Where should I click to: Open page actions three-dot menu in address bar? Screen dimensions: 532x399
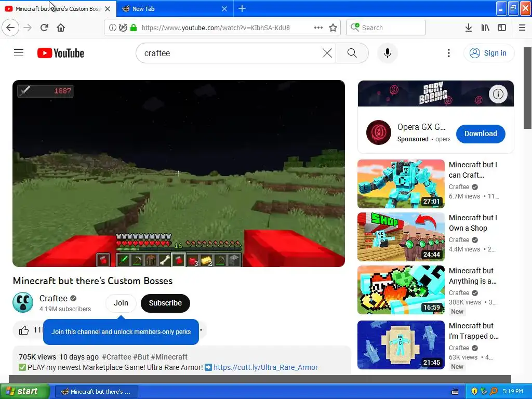(x=318, y=28)
